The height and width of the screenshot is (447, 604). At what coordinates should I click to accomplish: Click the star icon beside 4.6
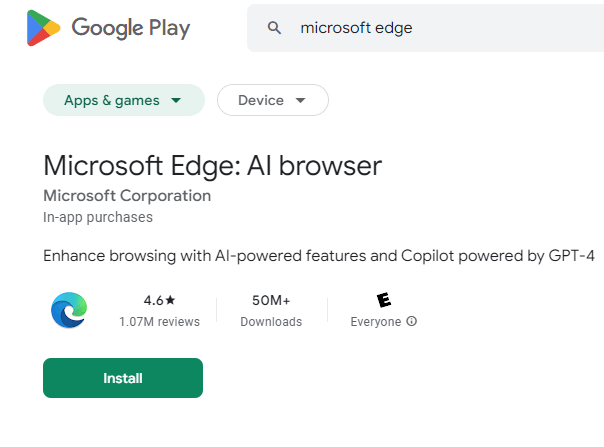tap(171, 299)
